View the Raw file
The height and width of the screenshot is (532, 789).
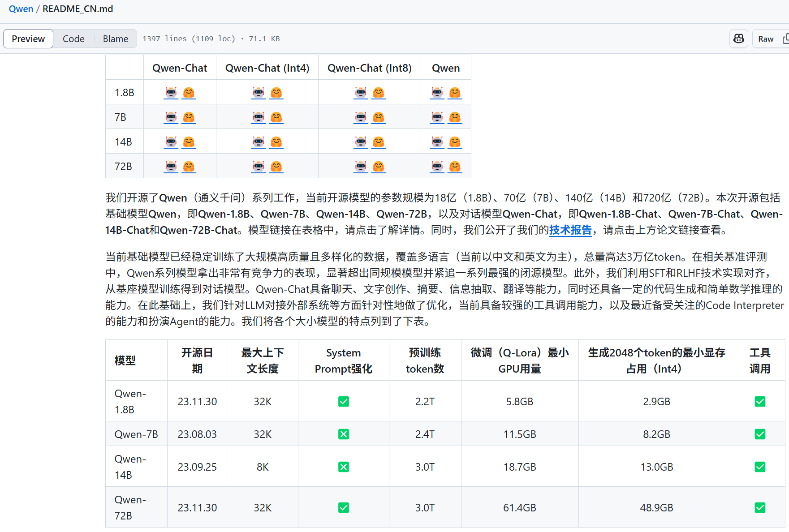point(766,39)
